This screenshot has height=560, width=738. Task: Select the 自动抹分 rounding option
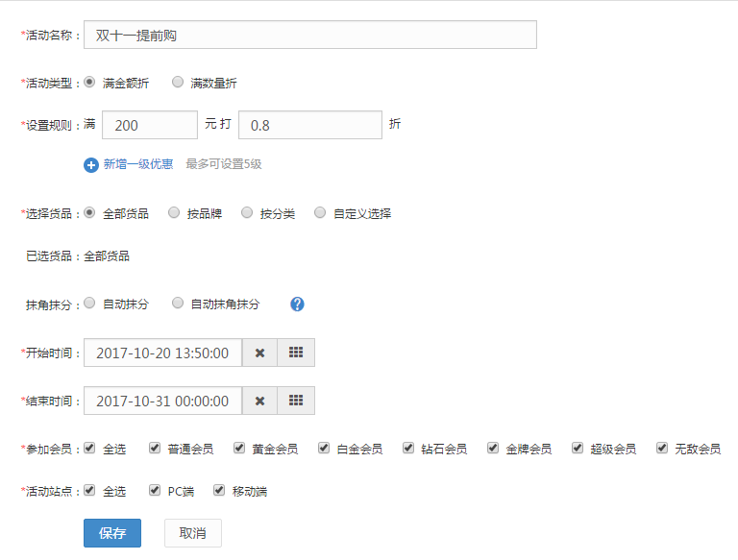tap(89, 304)
